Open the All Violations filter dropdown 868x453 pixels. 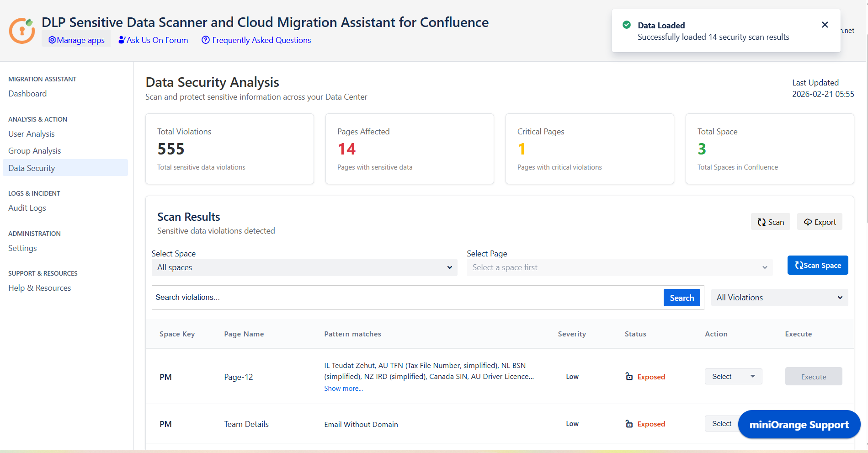780,298
